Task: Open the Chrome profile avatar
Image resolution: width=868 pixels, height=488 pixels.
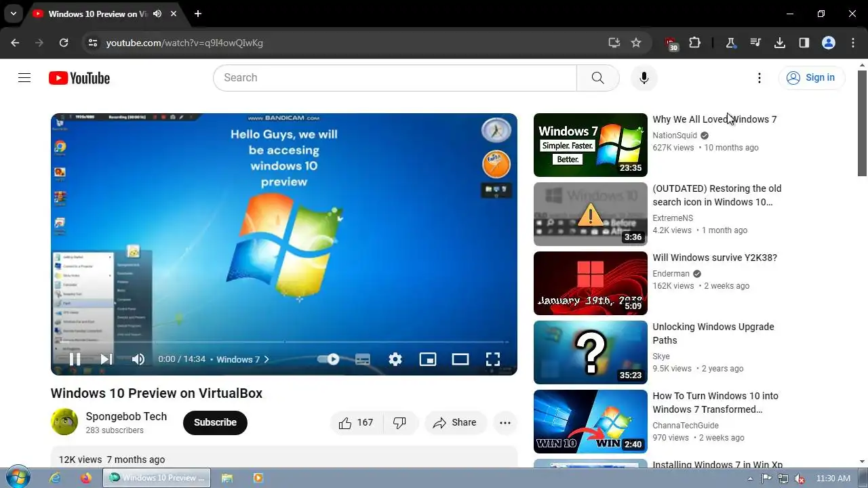Action: pyautogui.click(x=829, y=43)
